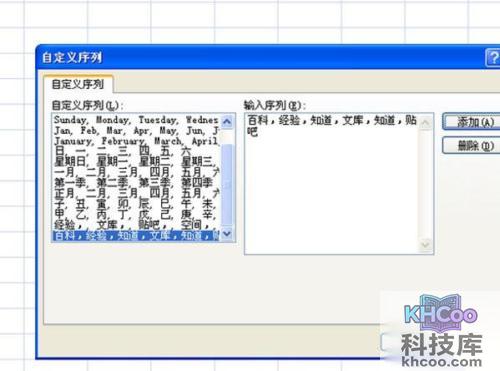Click the 添加(A) button
500x371 pixels.
471,122
